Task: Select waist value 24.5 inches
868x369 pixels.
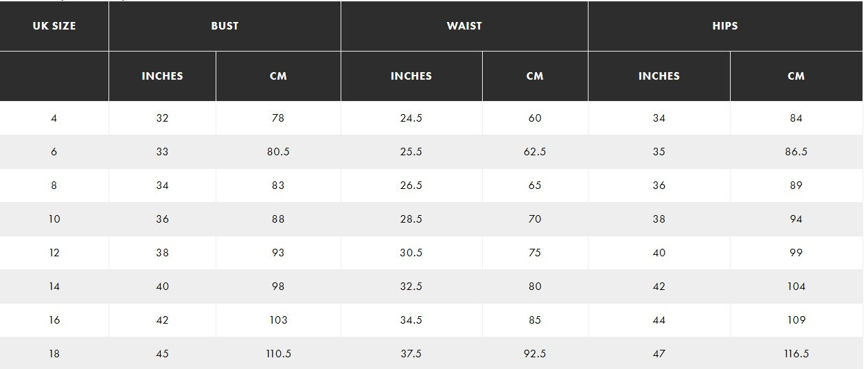Action: coord(411,118)
